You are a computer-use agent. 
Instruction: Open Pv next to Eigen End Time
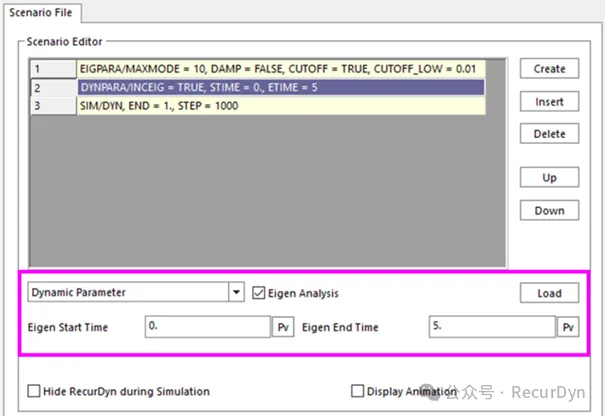coord(567,327)
